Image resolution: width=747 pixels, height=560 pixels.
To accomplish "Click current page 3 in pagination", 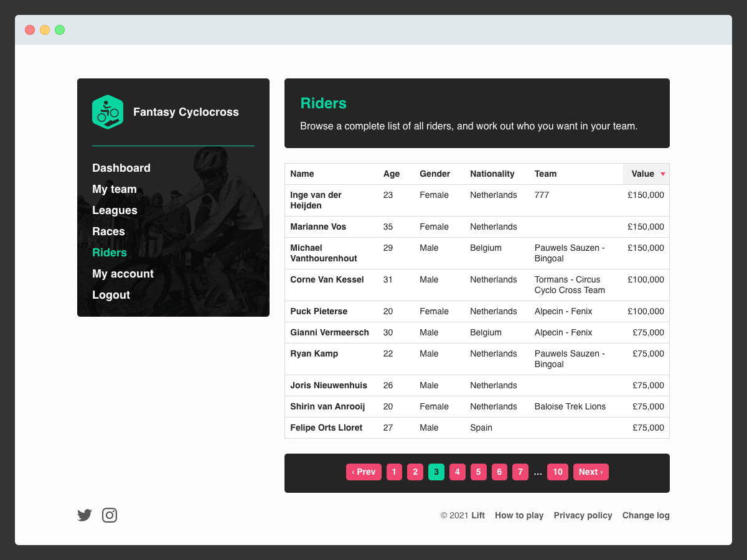I will [436, 472].
